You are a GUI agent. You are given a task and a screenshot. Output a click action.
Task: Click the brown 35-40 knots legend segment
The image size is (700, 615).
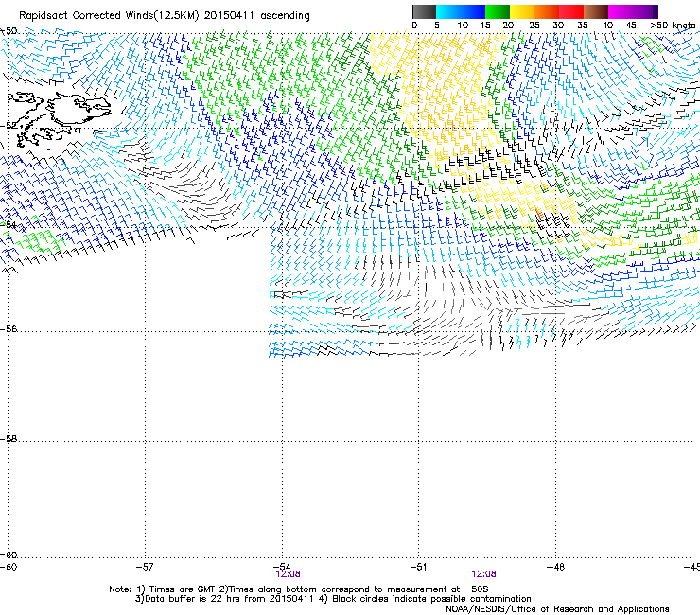tap(596, 11)
